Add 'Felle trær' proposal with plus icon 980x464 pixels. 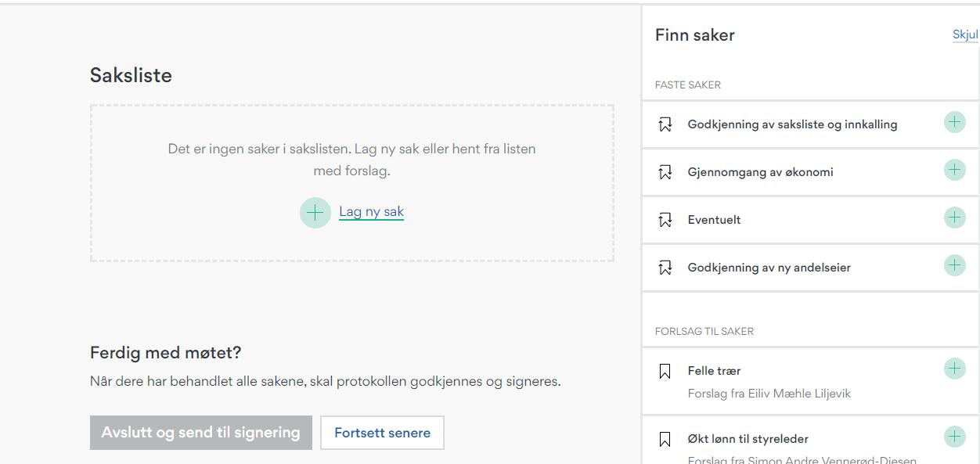(954, 369)
